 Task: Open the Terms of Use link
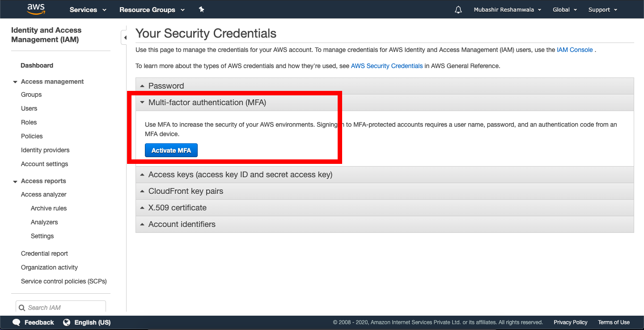coord(614,322)
